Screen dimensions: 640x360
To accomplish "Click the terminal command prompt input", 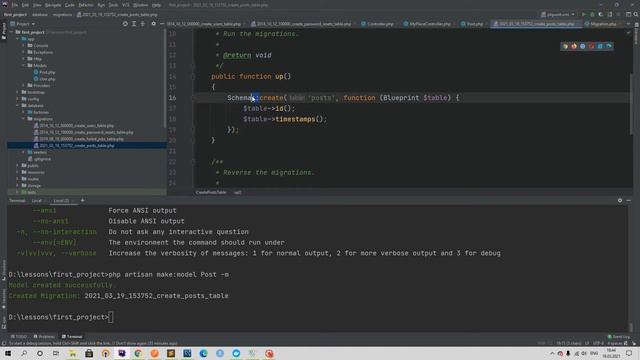I will (111, 317).
